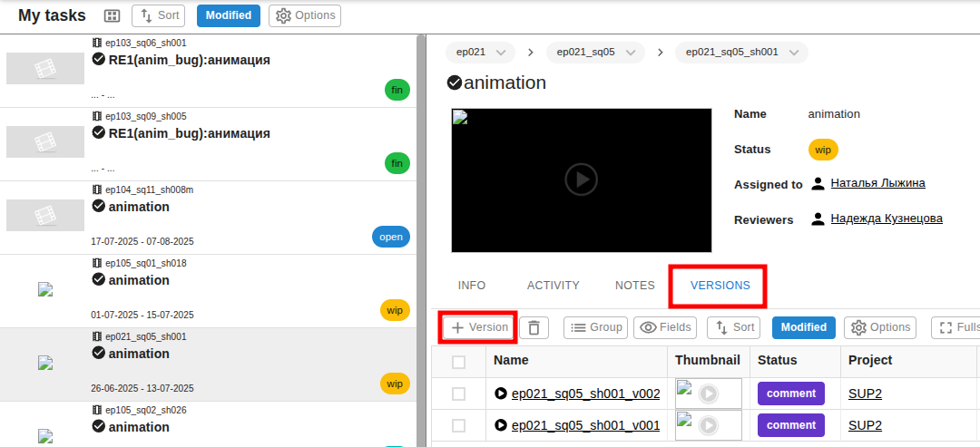Play the main video preview
Screen dimensions: 980x447
pyautogui.click(x=582, y=180)
